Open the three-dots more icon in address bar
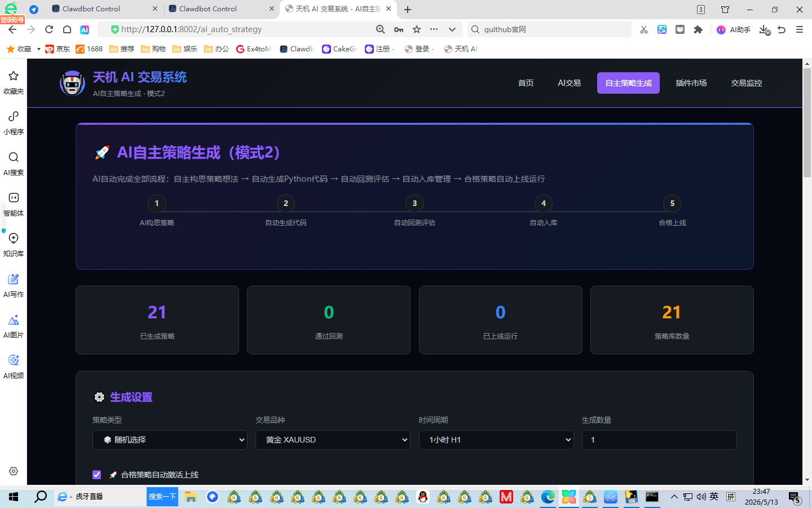This screenshot has width=812, height=508. pyautogui.click(x=434, y=29)
